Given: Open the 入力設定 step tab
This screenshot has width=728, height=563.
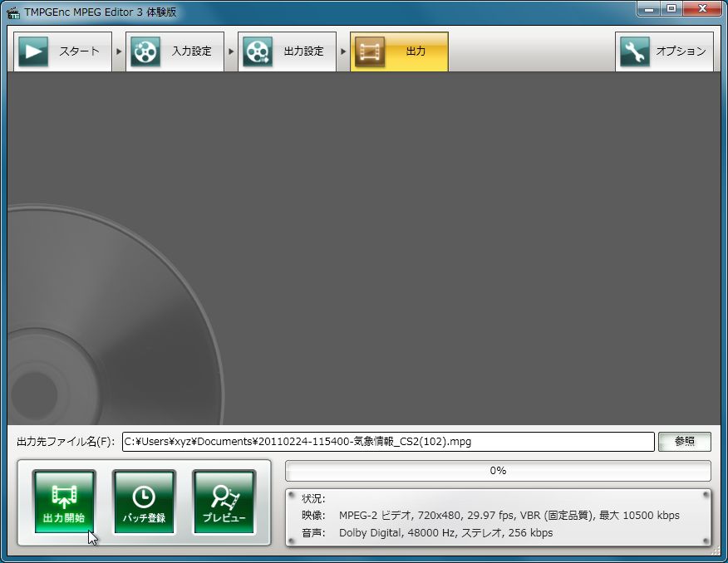Looking at the screenshot, I should click(175, 51).
